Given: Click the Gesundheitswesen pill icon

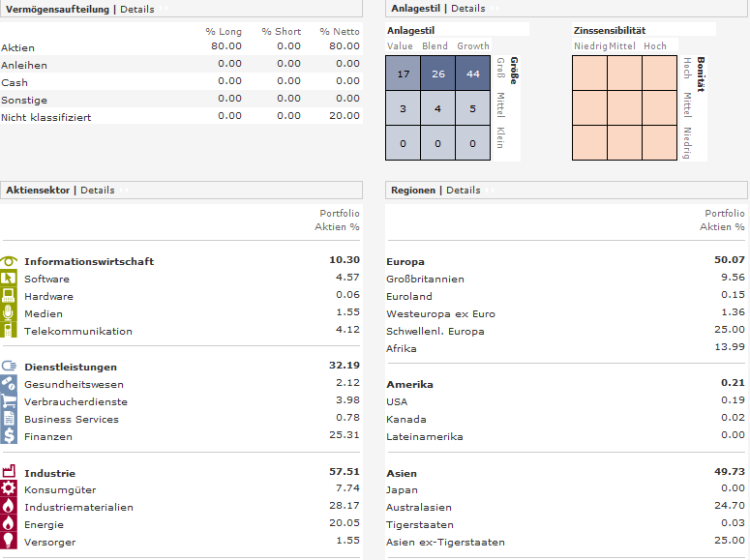Looking at the screenshot, I should click(x=8, y=384).
